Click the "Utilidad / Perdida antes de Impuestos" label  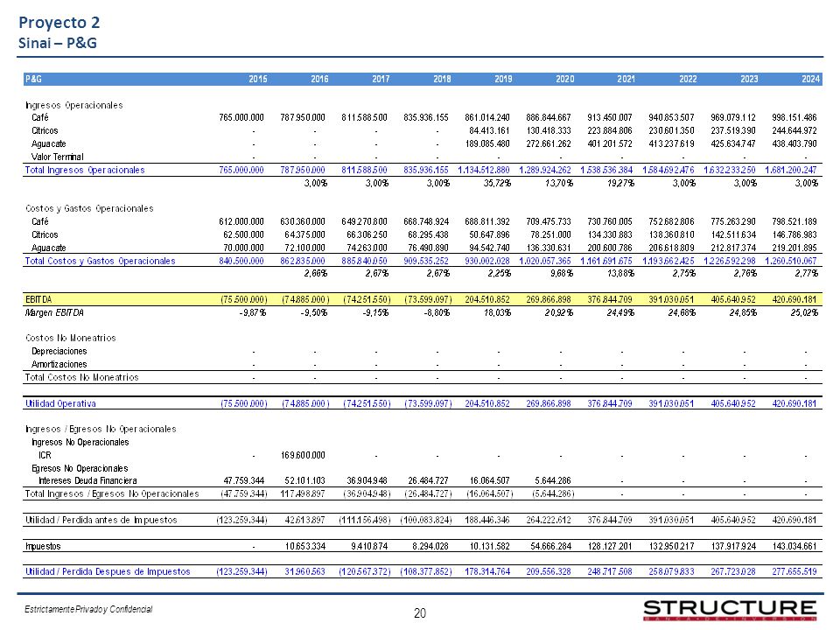(x=101, y=520)
